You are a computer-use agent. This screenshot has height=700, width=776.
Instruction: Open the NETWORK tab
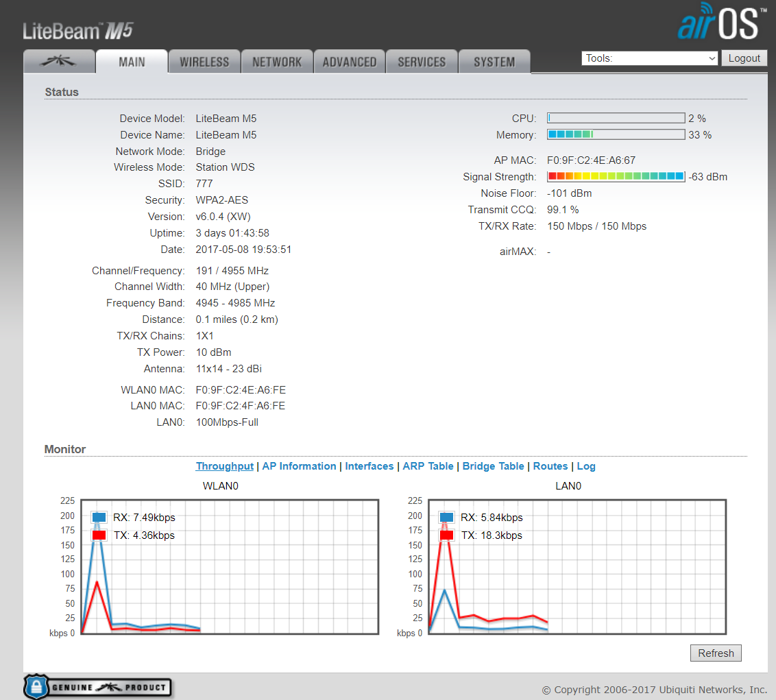tap(277, 62)
